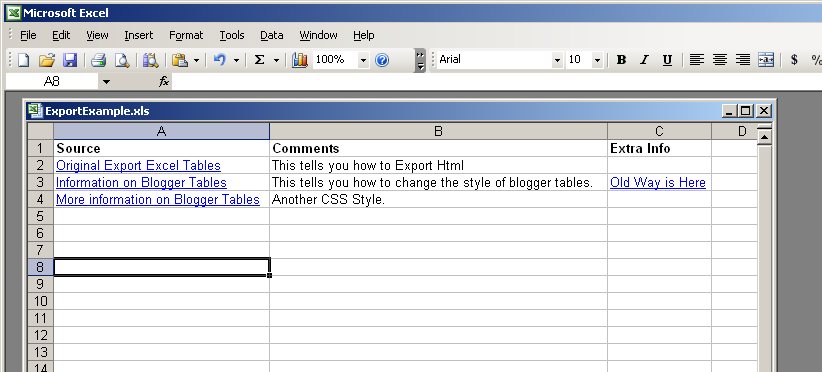This screenshot has width=822, height=372.
Task: Toggle Underline formatting
Action: pos(667,60)
